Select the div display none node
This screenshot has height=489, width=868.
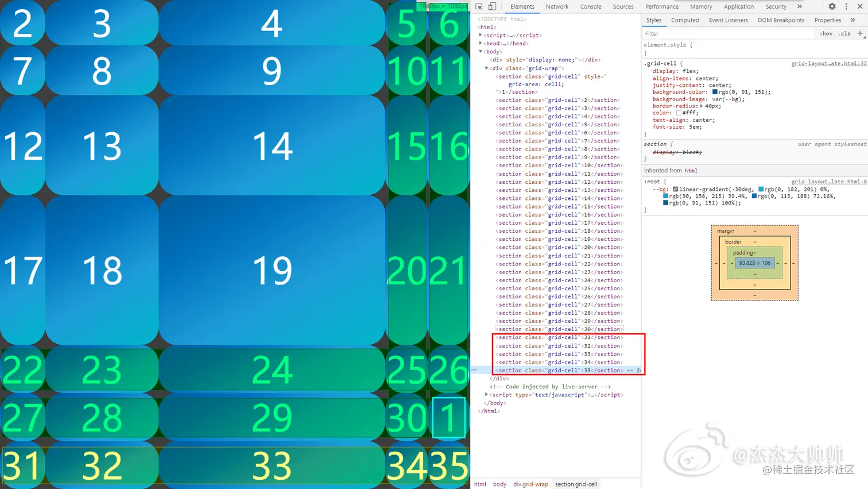[x=545, y=60]
